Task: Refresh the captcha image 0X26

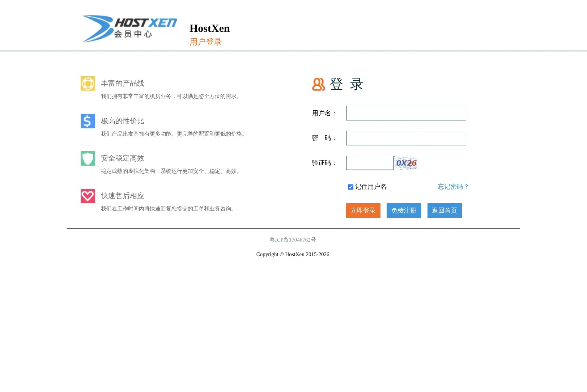Action: click(406, 163)
